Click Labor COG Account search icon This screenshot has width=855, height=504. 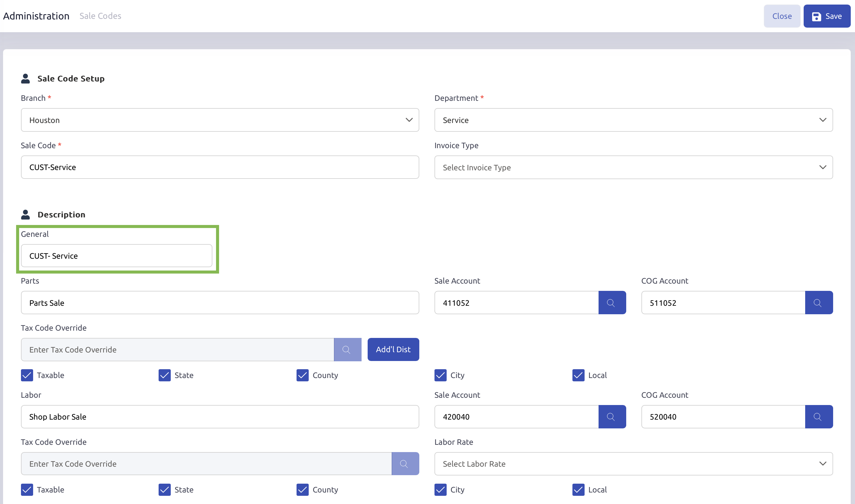click(x=818, y=417)
